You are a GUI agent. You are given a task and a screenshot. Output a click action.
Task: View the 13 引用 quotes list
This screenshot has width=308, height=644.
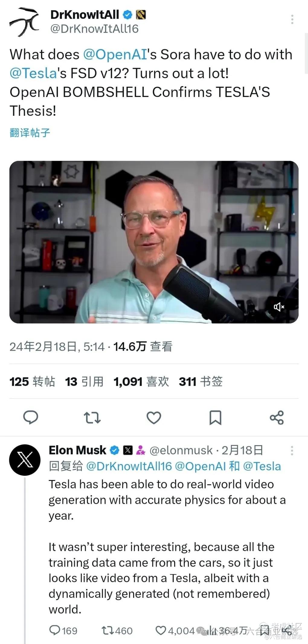(x=84, y=382)
